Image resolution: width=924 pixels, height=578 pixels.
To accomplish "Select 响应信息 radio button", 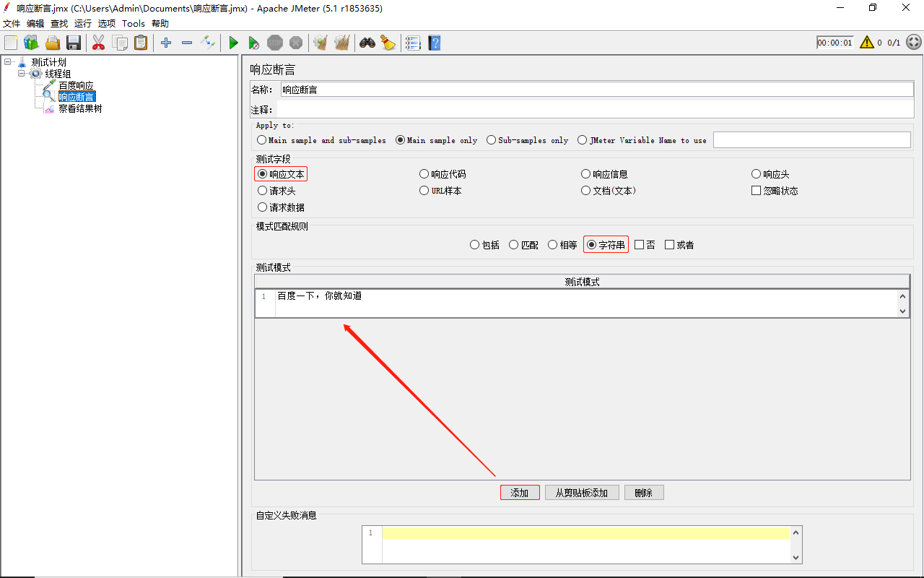I will pyautogui.click(x=604, y=174).
